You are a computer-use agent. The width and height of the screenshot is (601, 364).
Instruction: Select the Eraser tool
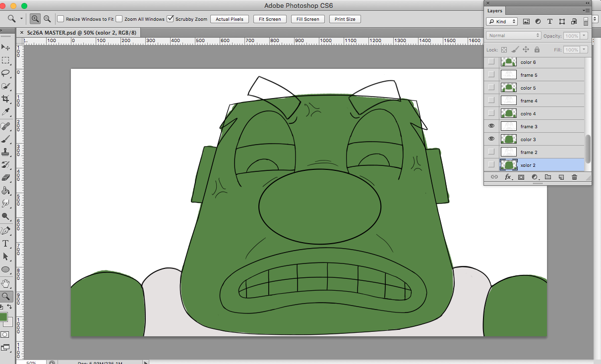6,177
